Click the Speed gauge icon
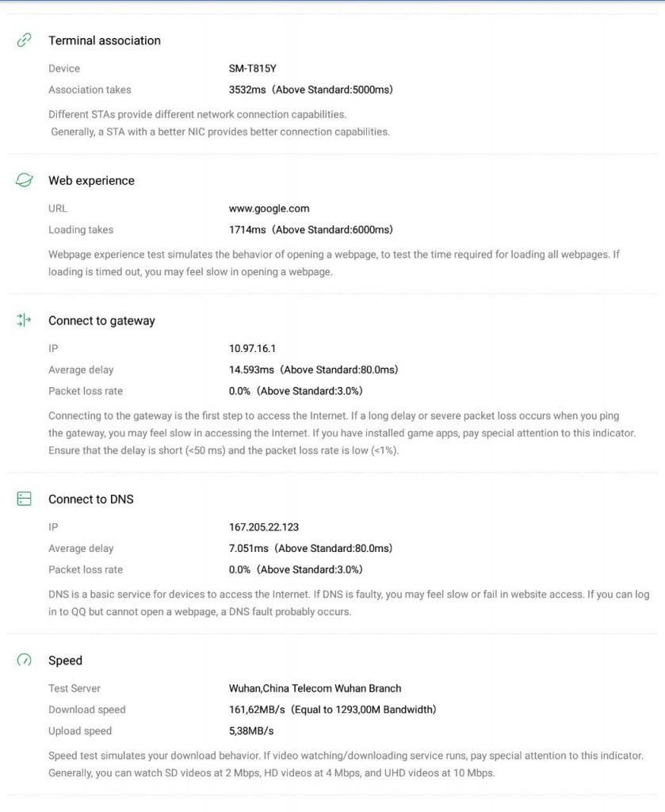The width and height of the screenshot is (665, 812). point(25,660)
